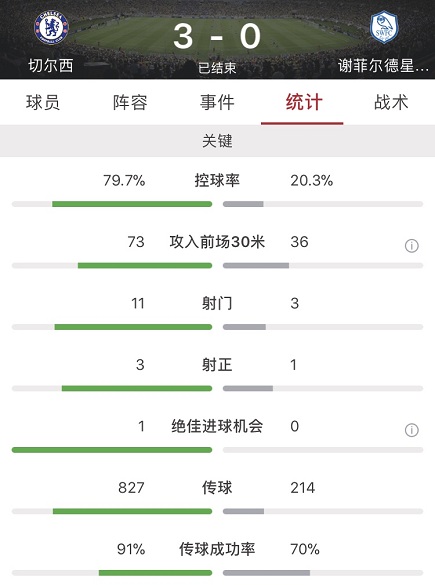Screen dimensions: 435x585
Task: Tap the 谢菲尔德星… team name
Action: [383, 66]
